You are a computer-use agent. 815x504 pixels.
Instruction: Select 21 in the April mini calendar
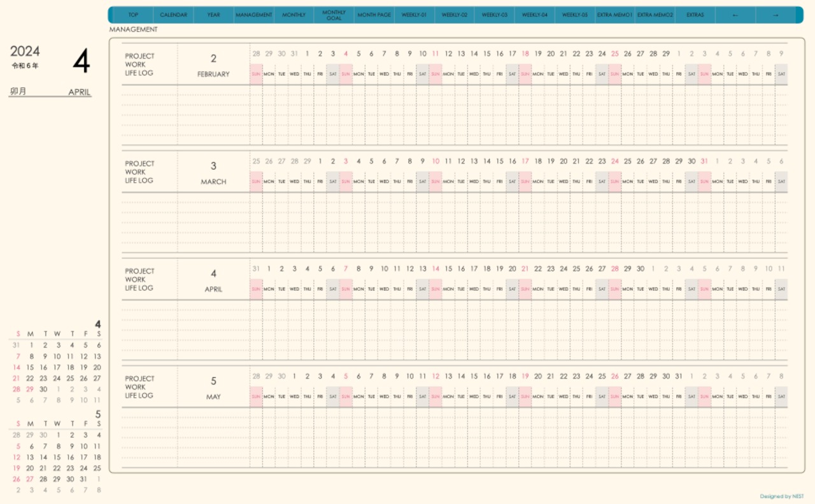[x=17, y=379]
